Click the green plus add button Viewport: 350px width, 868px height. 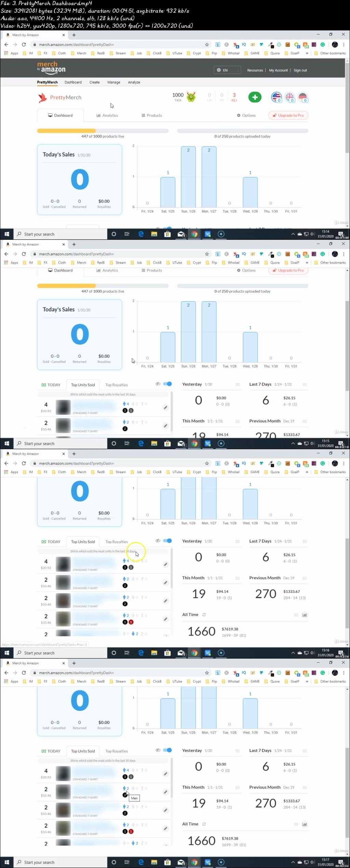click(255, 97)
